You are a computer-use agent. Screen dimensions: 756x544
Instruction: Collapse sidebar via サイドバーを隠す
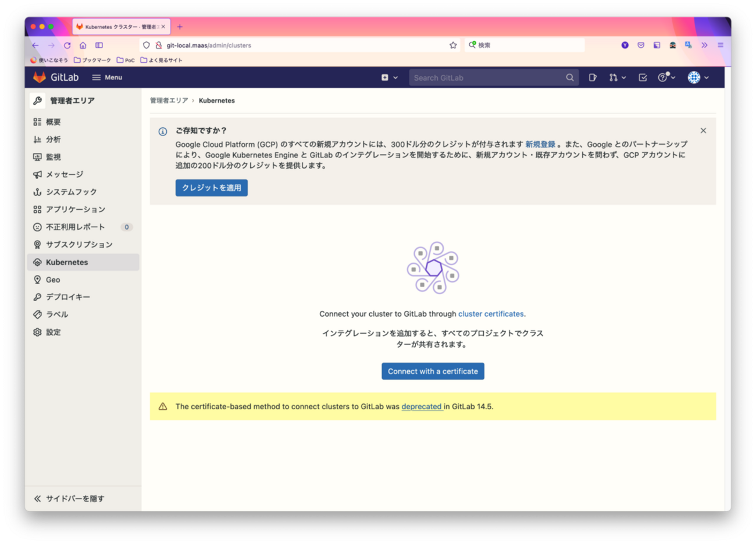[x=69, y=499]
